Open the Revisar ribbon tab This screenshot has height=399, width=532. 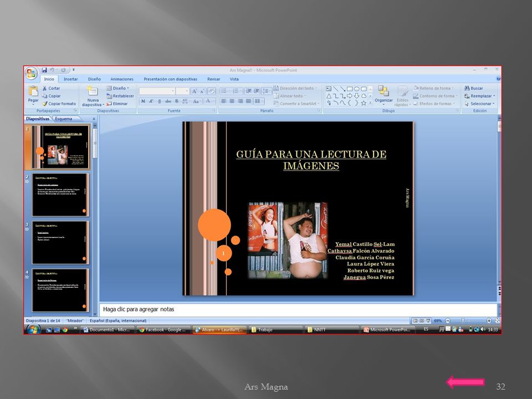(x=214, y=79)
